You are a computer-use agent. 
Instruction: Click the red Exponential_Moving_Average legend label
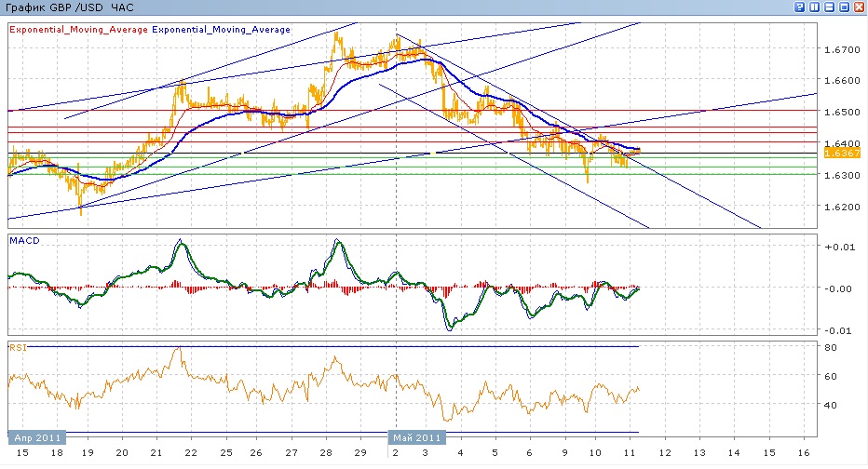78,30
